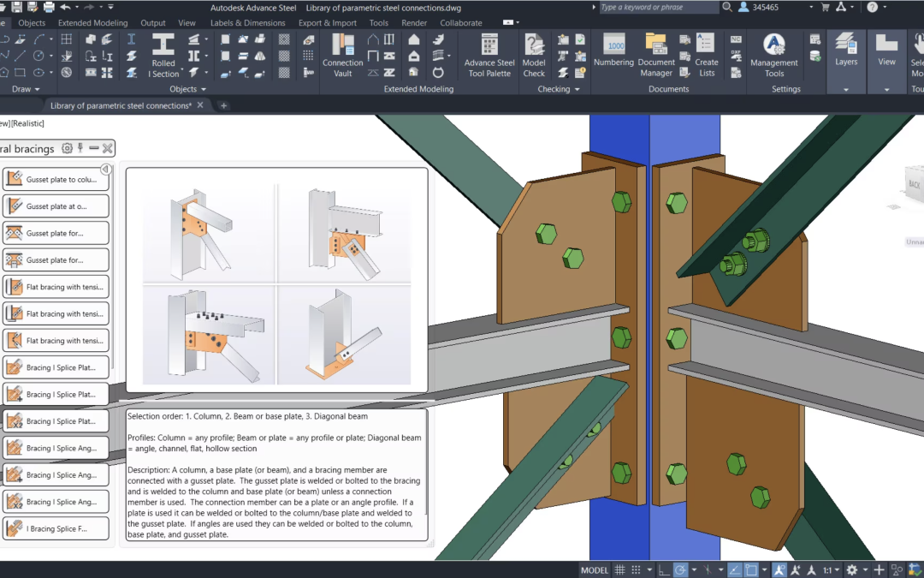Toggle isometric drafting in status bar
924x578 pixels.
708,569
